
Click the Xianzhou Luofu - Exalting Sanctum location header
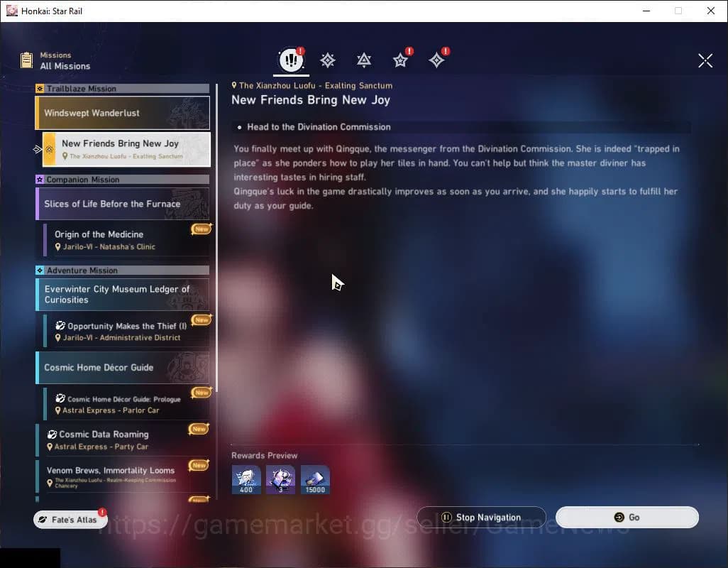click(316, 85)
